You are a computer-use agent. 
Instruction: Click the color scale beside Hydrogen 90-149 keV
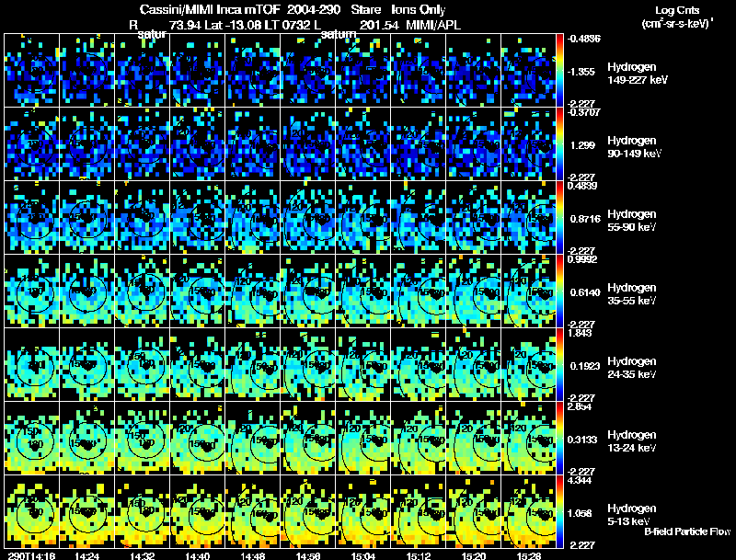pos(559,144)
